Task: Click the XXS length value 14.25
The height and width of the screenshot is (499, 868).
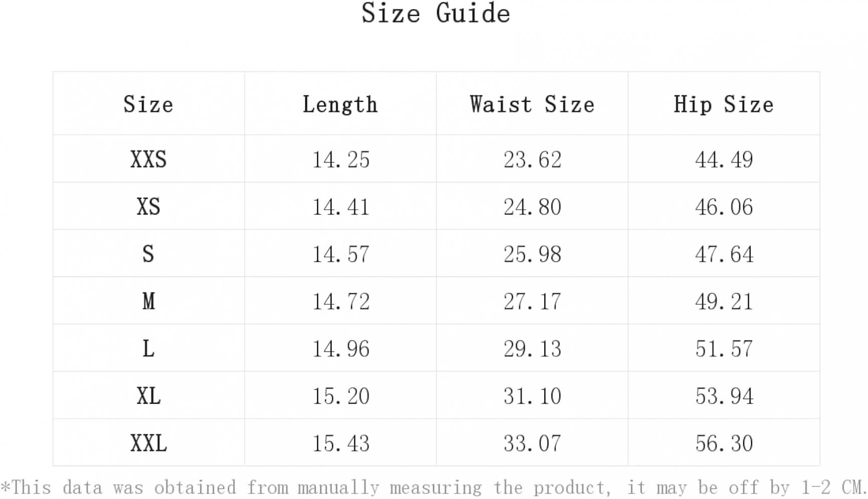Action: 341,160
